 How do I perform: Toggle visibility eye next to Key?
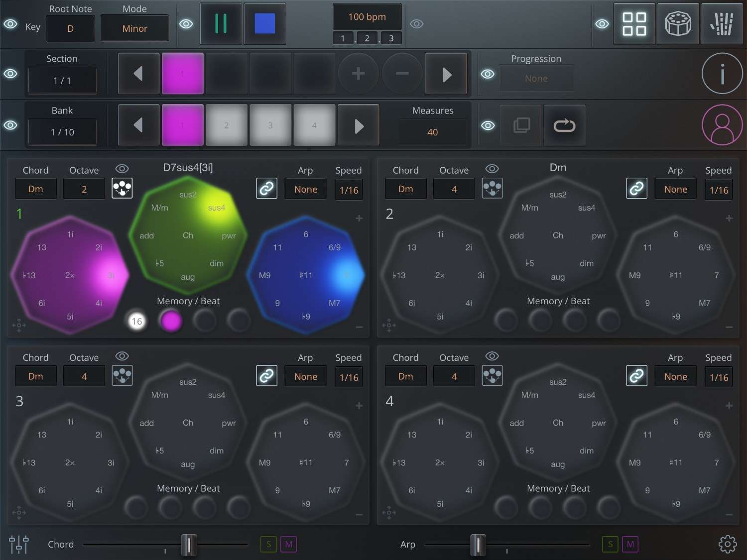coord(10,23)
